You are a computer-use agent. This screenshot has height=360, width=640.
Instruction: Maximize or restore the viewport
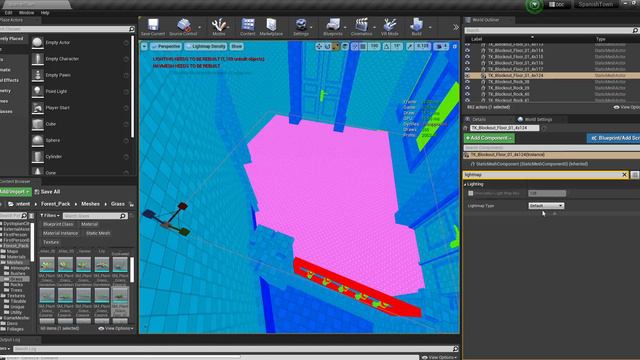pyautogui.click(x=455, y=47)
